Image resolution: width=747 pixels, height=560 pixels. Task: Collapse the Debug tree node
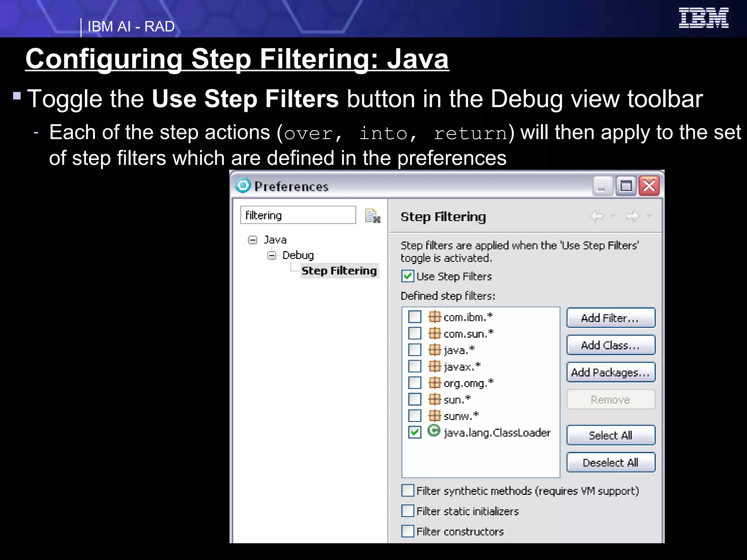(x=272, y=255)
